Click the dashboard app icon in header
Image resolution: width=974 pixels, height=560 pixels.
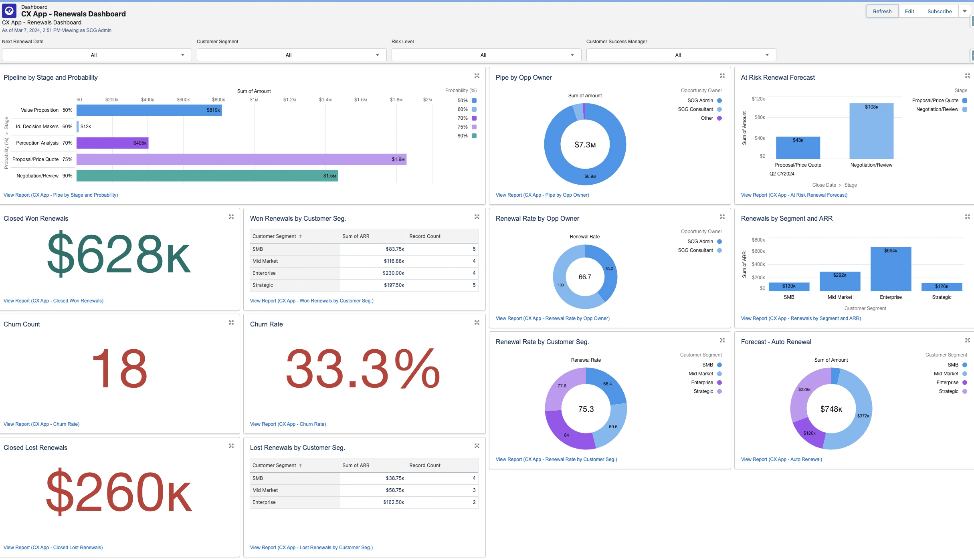click(x=9, y=11)
